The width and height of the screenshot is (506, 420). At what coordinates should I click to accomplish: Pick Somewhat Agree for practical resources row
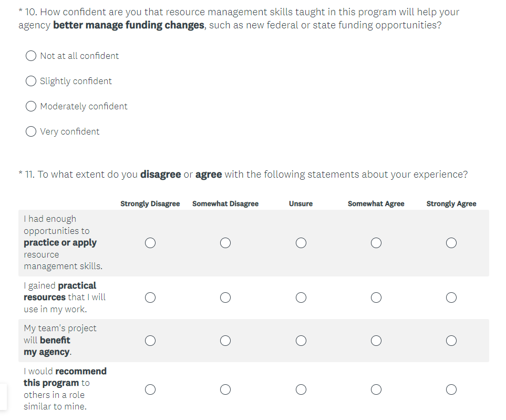[x=376, y=298]
